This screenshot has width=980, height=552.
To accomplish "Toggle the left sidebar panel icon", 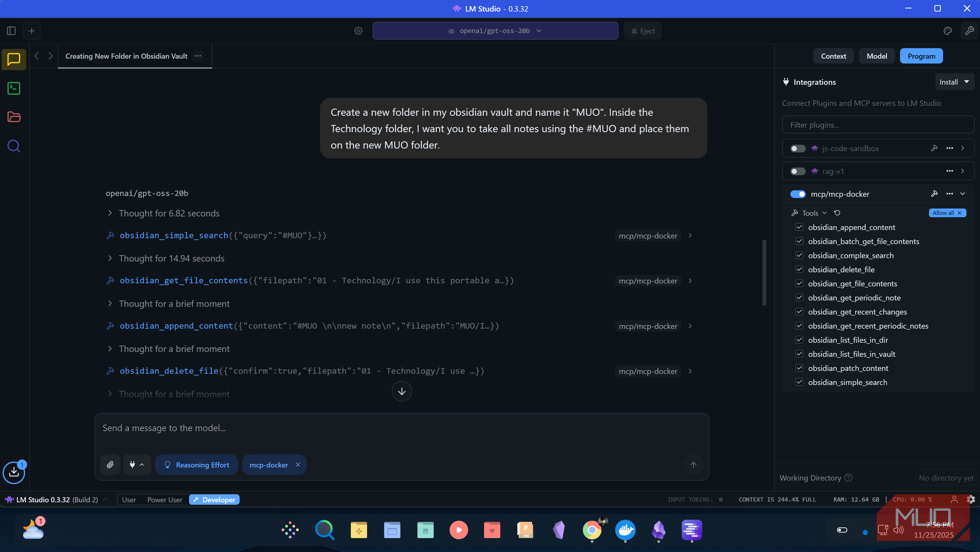I will coord(11,31).
